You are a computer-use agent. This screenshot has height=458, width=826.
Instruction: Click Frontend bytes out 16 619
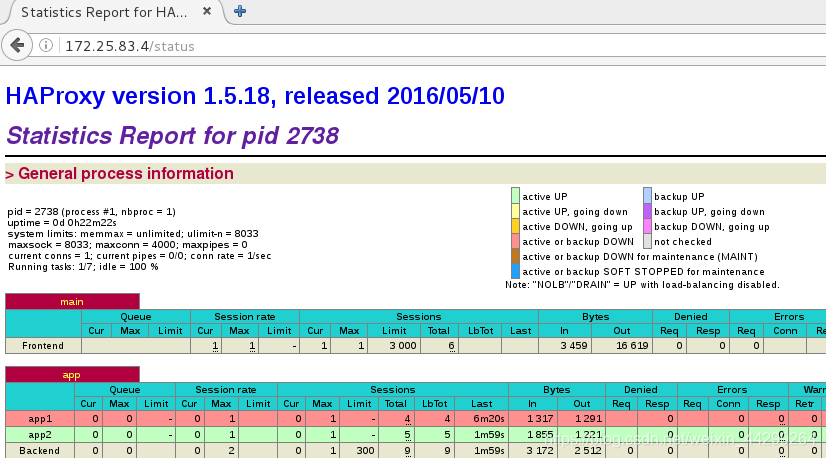[x=632, y=346]
